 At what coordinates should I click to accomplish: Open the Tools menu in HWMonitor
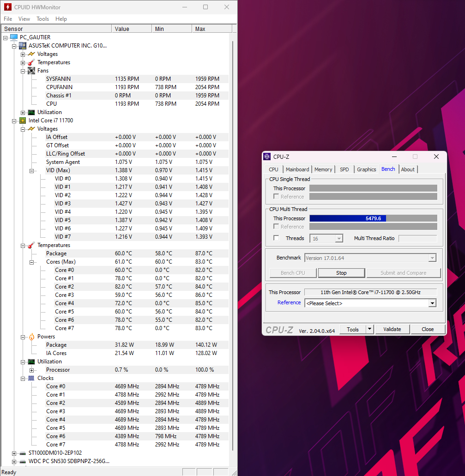pos(43,19)
